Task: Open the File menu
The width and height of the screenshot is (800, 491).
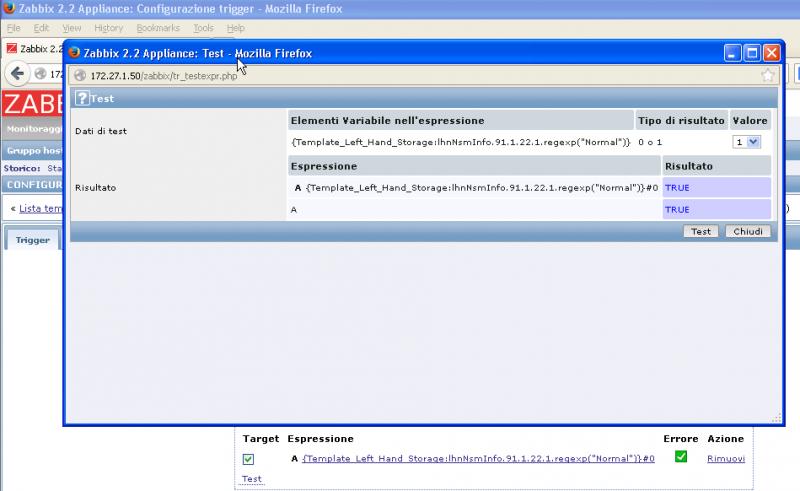Action: tap(14, 28)
